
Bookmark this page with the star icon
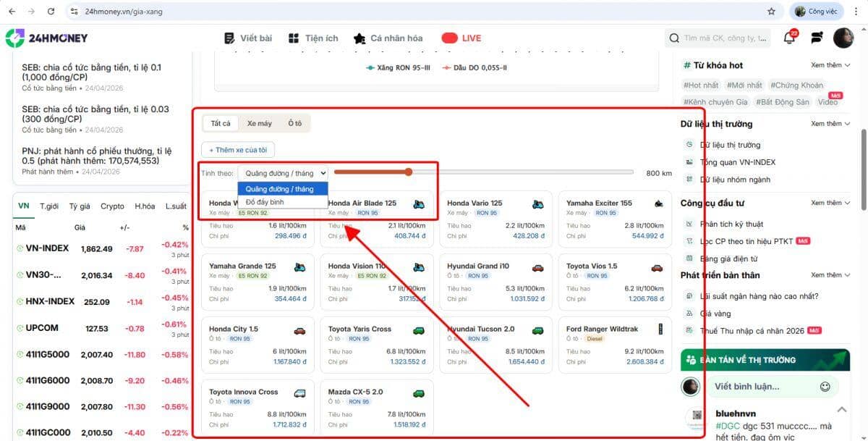pos(771,12)
